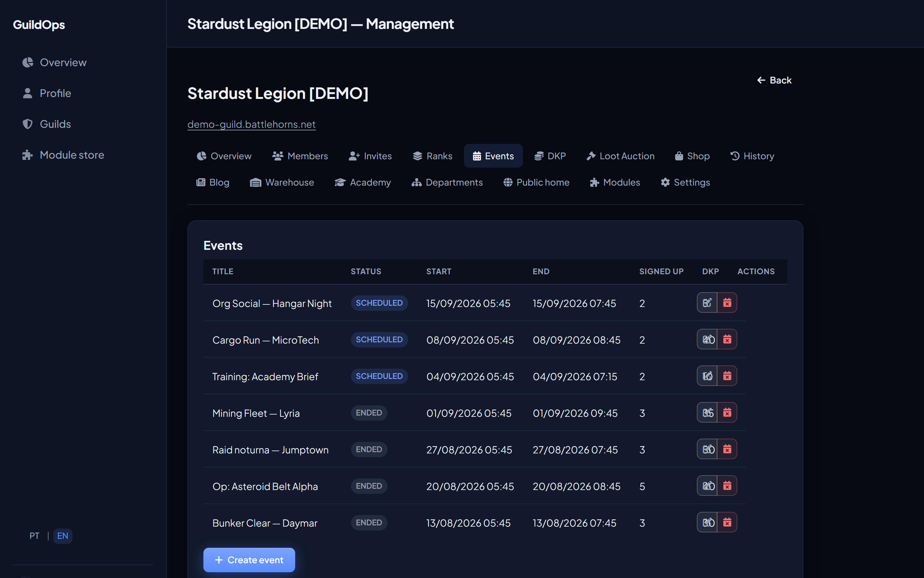Delete the Raid noturna — Jumptown event
The width and height of the screenshot is (924, 578).
click(727, 449)
